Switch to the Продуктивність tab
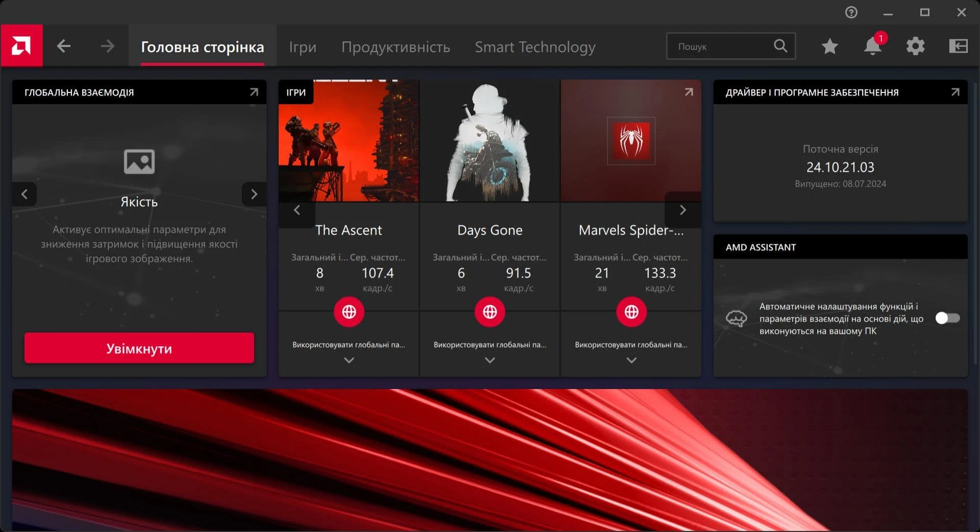 pyautogui.click(x=396, y=47)
